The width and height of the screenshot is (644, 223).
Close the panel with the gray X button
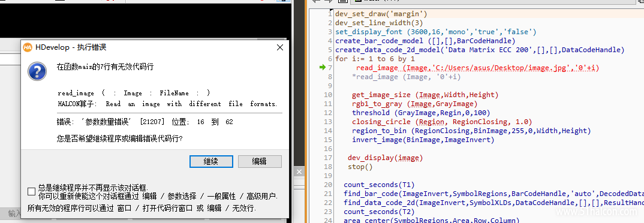(x=299, y=171)
